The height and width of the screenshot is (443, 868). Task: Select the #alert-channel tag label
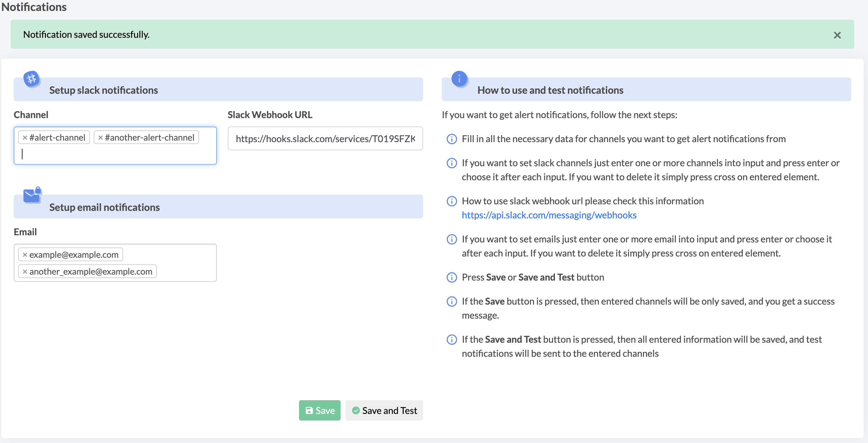[x=57, y=137]
